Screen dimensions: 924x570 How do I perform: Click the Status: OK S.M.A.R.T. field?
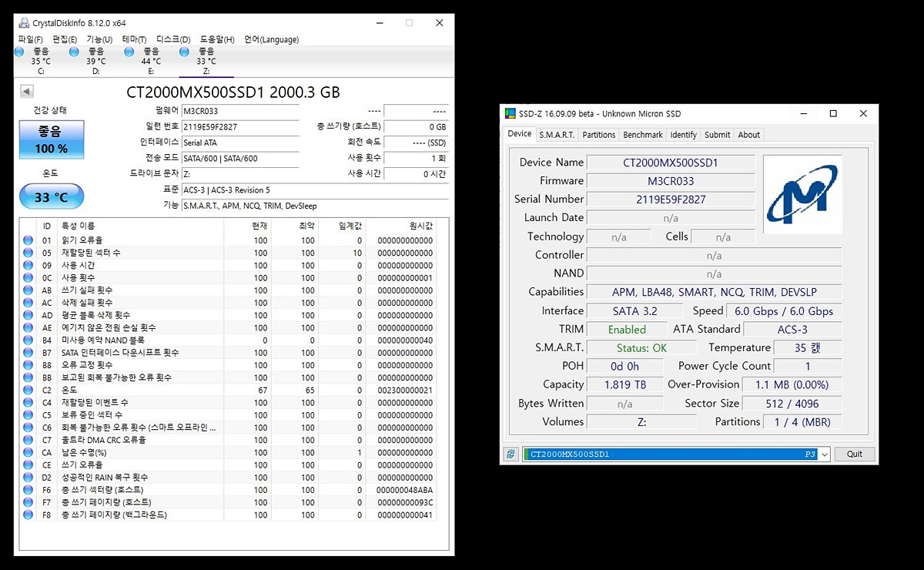coord(642,347)
